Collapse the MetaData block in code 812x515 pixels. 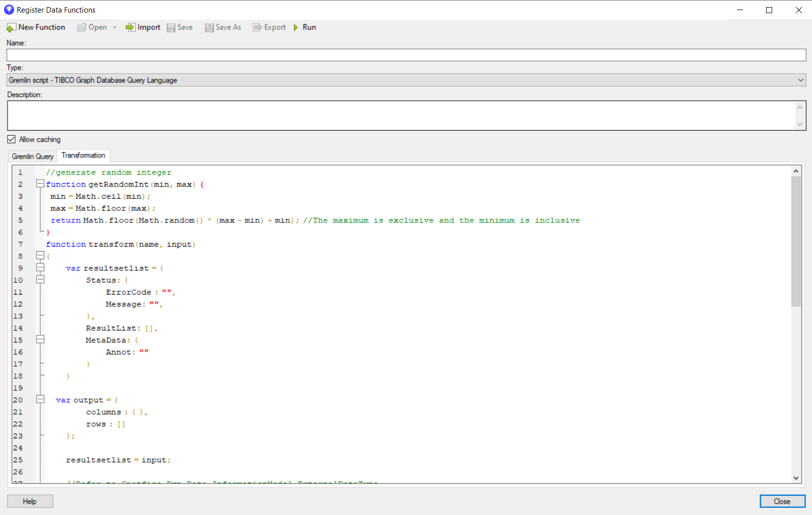point(40,339)
